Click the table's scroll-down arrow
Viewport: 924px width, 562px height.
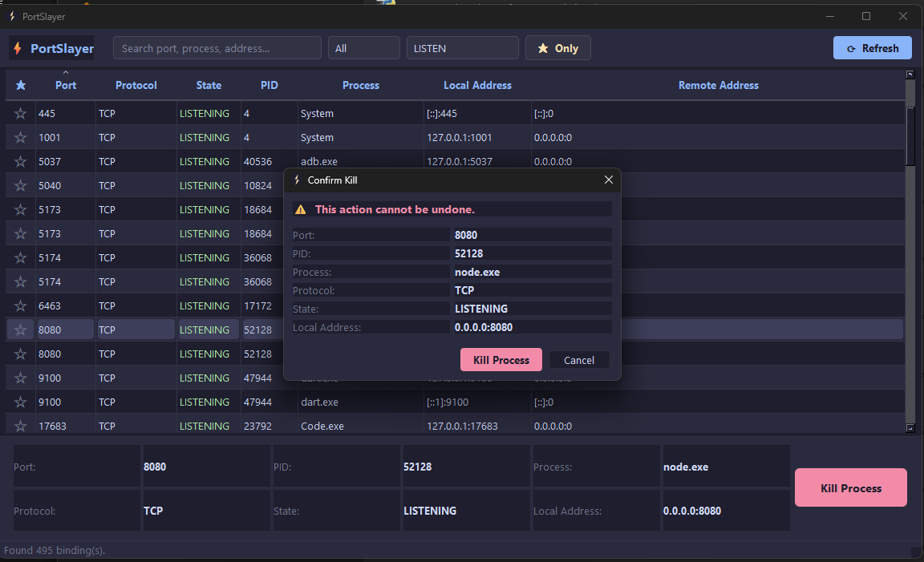[910, 428]
